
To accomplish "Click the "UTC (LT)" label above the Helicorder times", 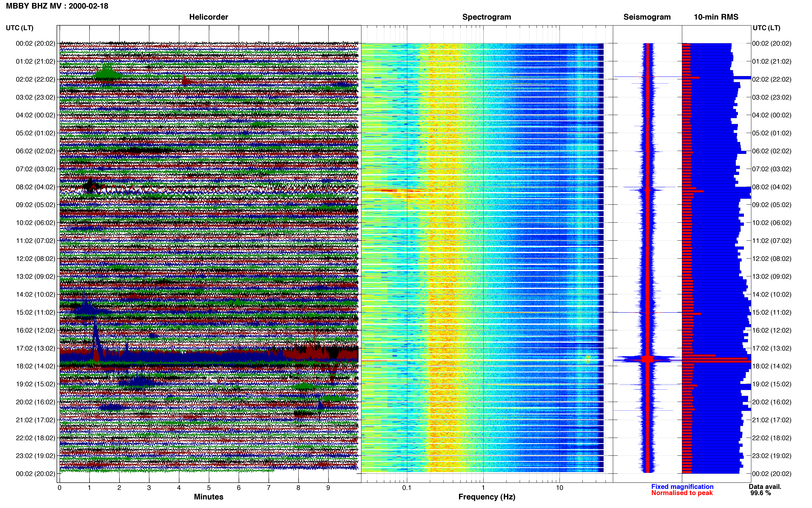I will point(20,28).
